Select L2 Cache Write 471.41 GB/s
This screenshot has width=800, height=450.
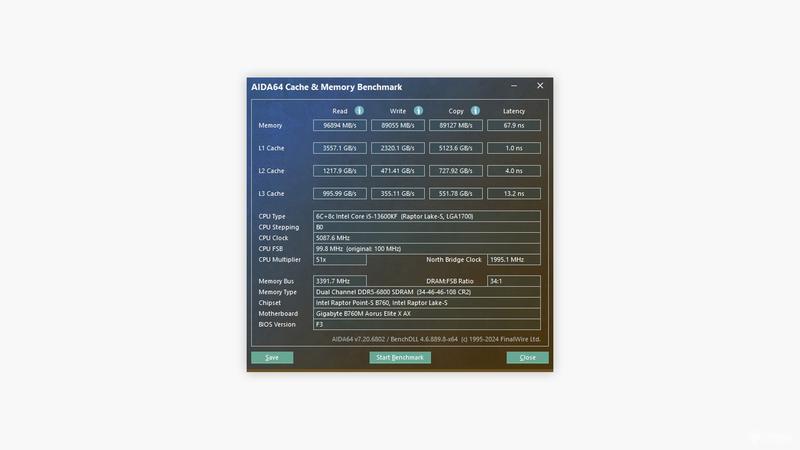398,171
